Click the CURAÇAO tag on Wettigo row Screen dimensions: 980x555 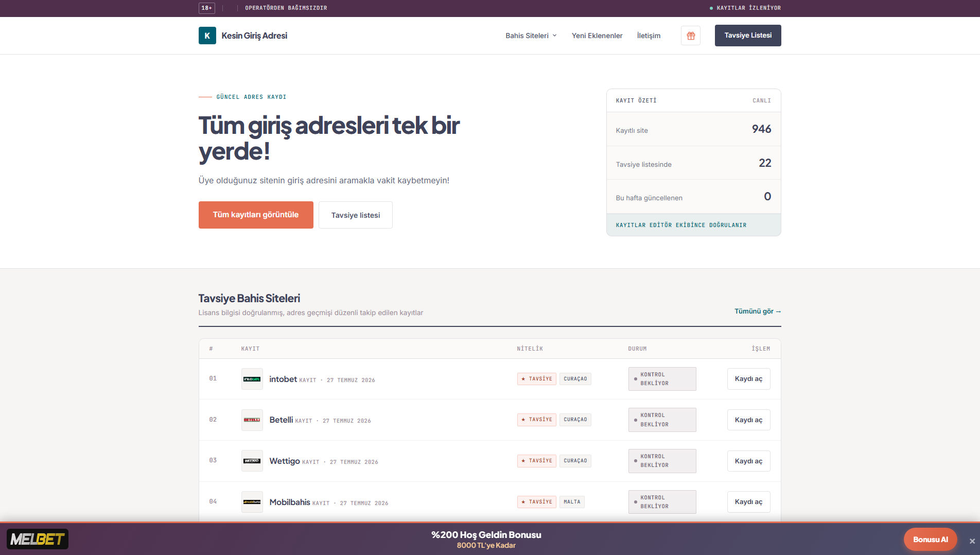point(575,461)
